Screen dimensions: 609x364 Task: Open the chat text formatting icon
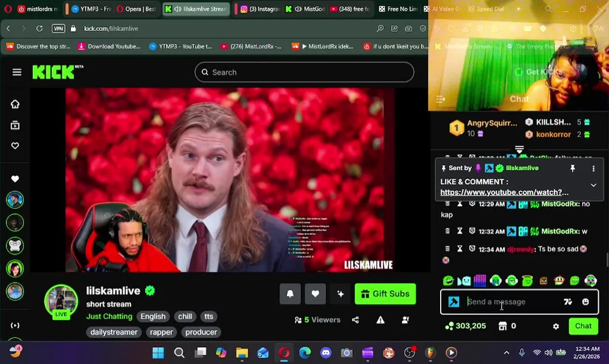pyautogui.click(x=568, y=302)
